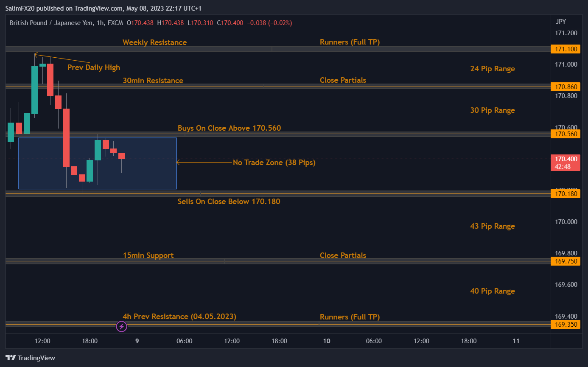Image resolution: width=588 pixels, height=367 pixels.
Task: Click the day 10 marker on time axis
Action: click(x=326, y=341)
